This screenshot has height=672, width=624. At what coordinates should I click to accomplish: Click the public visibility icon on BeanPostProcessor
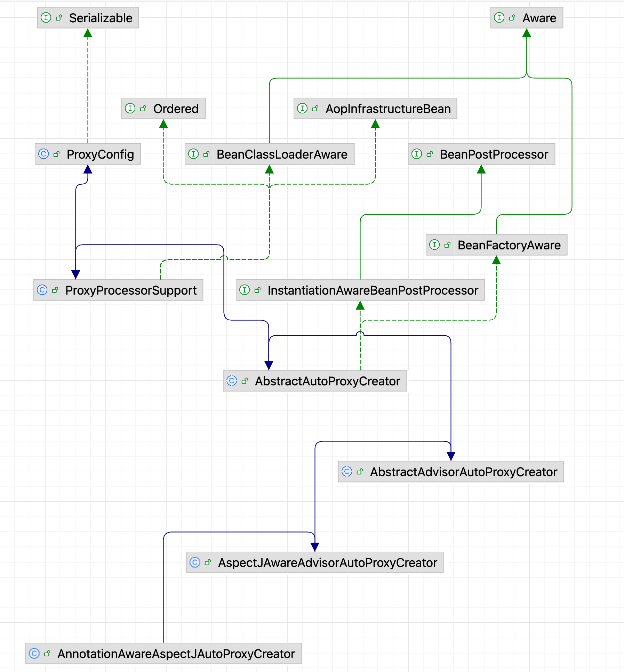(x=430, y=154)
